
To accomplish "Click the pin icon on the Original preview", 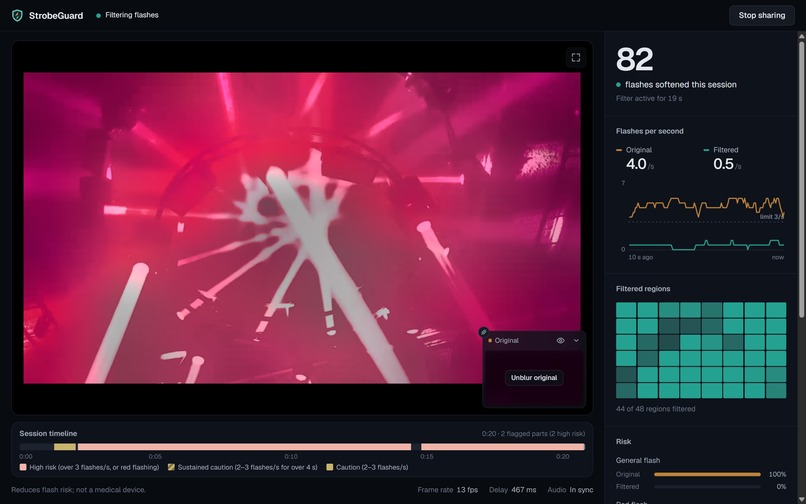I will (x=483, y=332).
